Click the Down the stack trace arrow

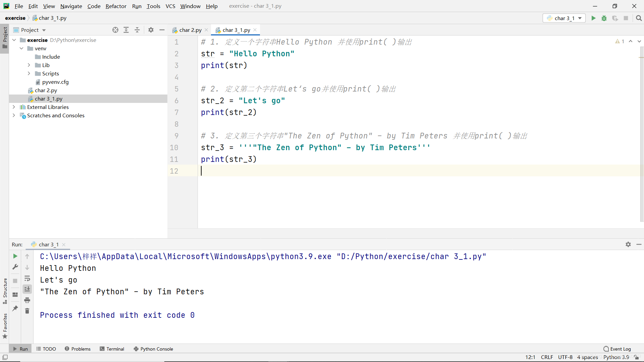pos(27,267)
